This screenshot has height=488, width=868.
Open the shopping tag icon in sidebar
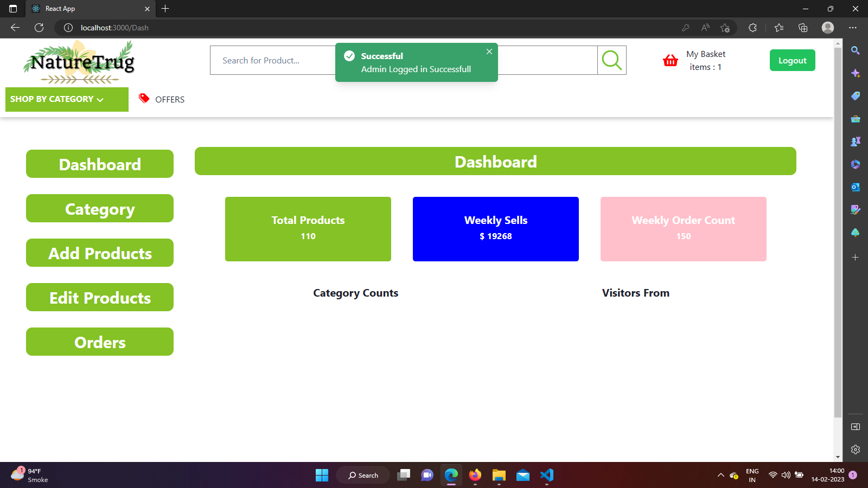(856, 96)
